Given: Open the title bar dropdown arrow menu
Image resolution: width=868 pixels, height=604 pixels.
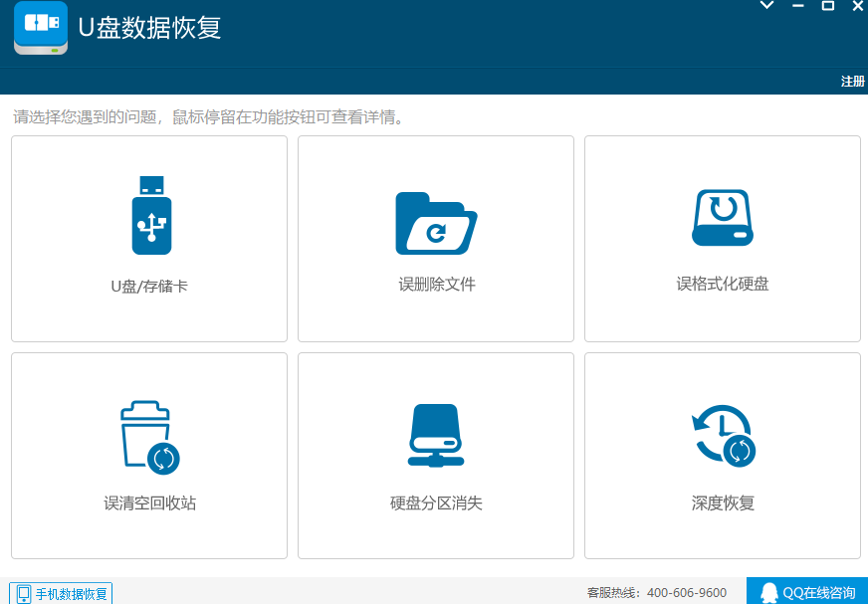Looking at the screenshot, I should coord(766,6).
